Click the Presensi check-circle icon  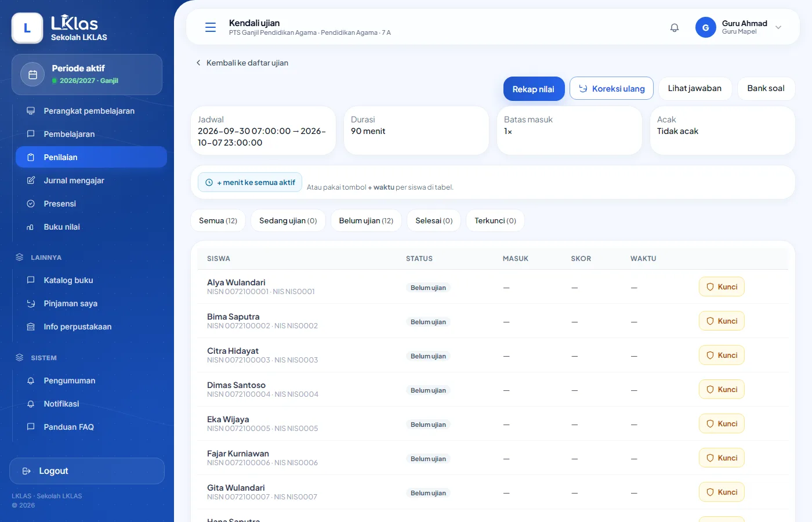pos(31,204)
